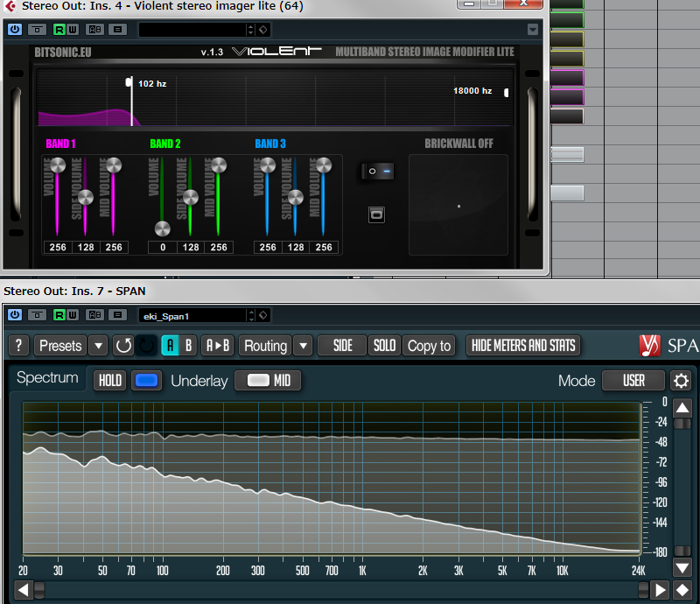The height and width of the screenshot is (604, 700).
Task: Click the 102 hz crossover marker
Action: [129, 83]
